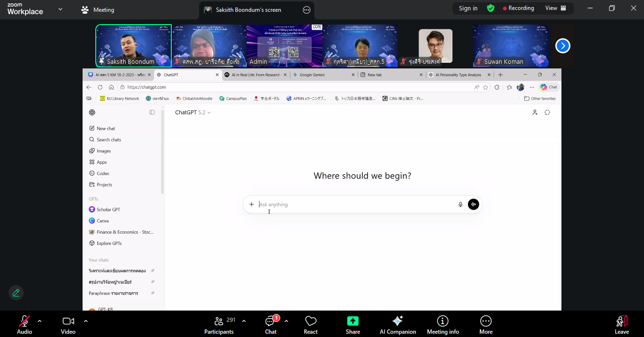Expand the video options arrow next to Video
This screenshot has height=337, width=644.
[x=86, y=321]
